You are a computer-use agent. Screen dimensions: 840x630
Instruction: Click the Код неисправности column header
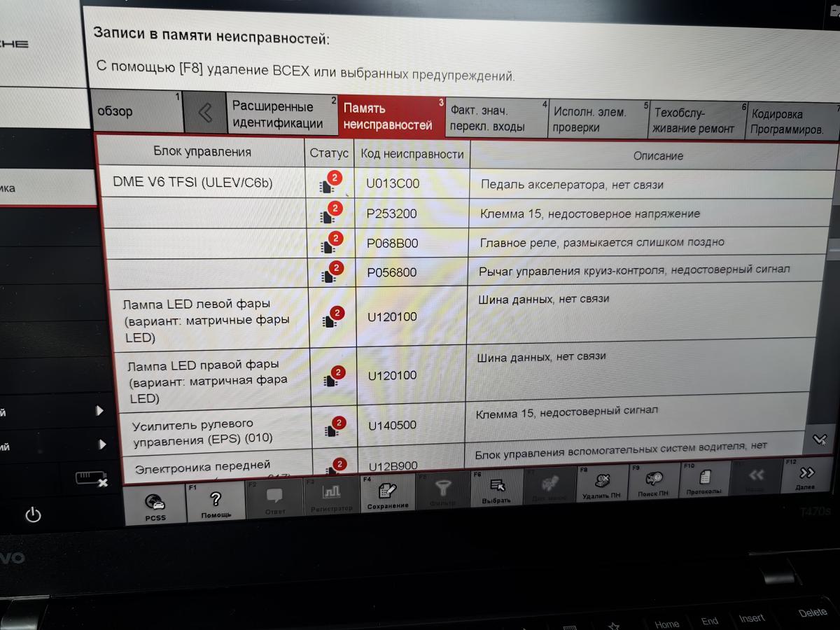tap(412, 154)
